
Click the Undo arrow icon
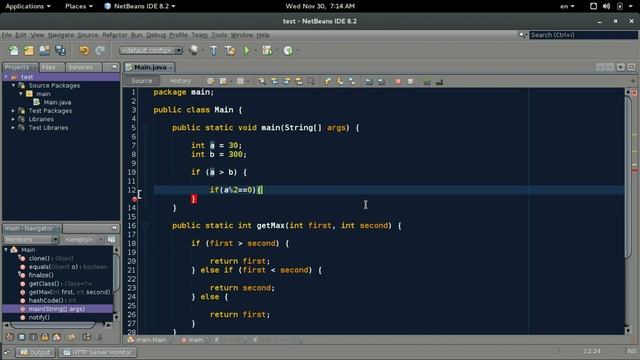pos(84,51)
